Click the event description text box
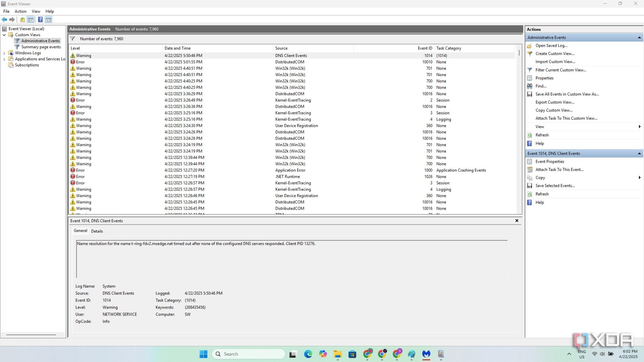 [x=292, y=259]
